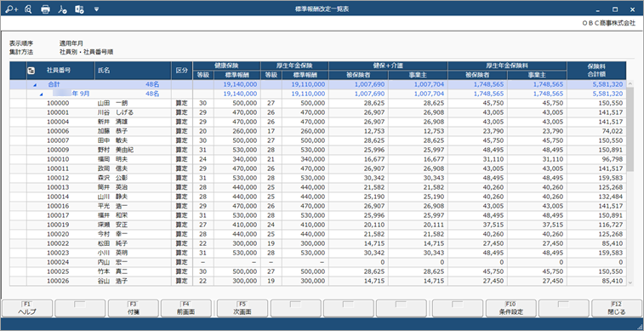
Task: Click the Excel export toolbar icon
Action: coord(80,9)
